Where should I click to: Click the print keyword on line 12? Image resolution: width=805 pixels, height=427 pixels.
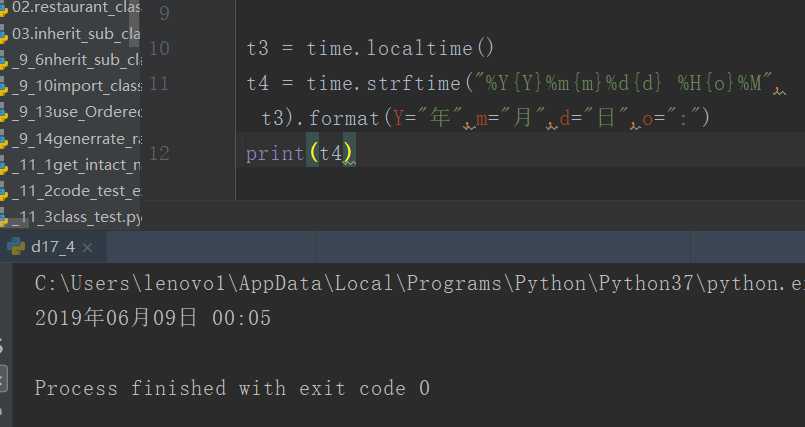[275, 153]
